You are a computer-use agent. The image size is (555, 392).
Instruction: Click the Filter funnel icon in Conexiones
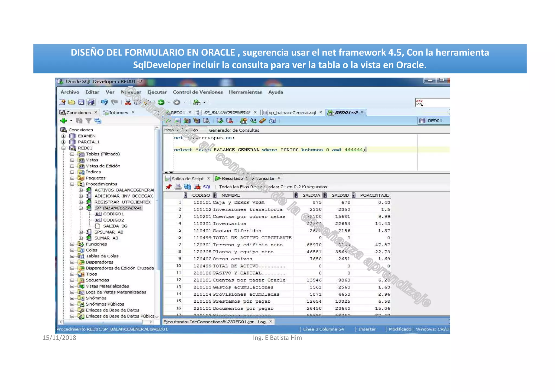pyautogui.click(x=88, y=121)
